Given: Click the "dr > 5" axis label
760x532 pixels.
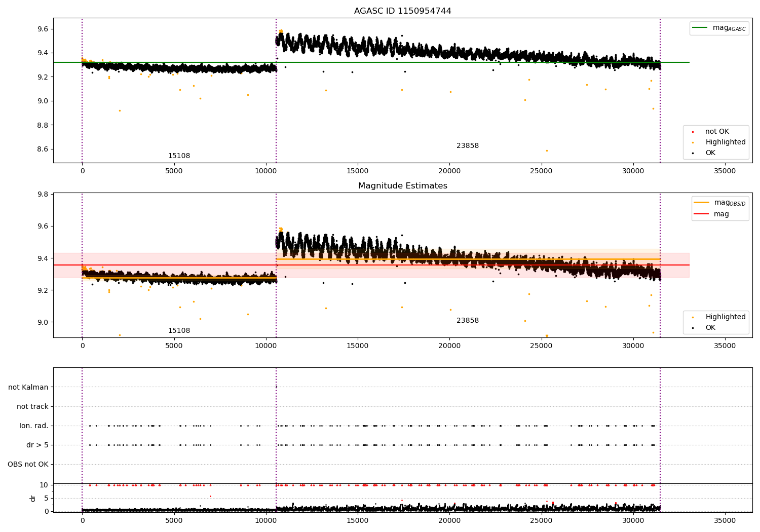Looking at the screenshot, I should point(37,445).
